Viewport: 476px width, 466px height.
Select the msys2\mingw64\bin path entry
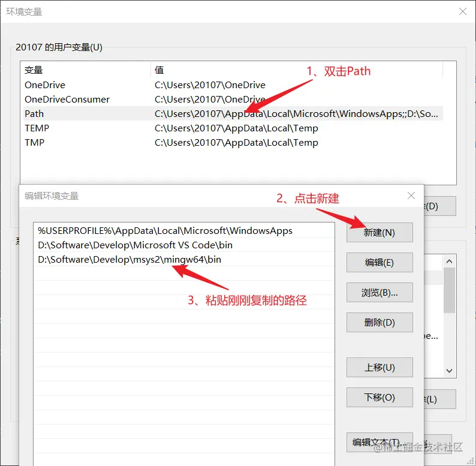point(184,260)
